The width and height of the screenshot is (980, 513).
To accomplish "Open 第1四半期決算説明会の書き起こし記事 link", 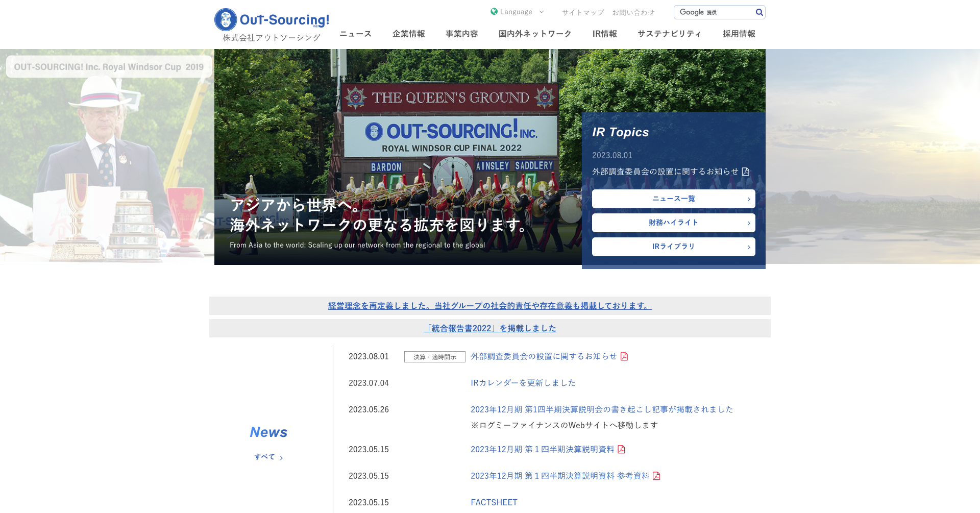I will point(602,409).
